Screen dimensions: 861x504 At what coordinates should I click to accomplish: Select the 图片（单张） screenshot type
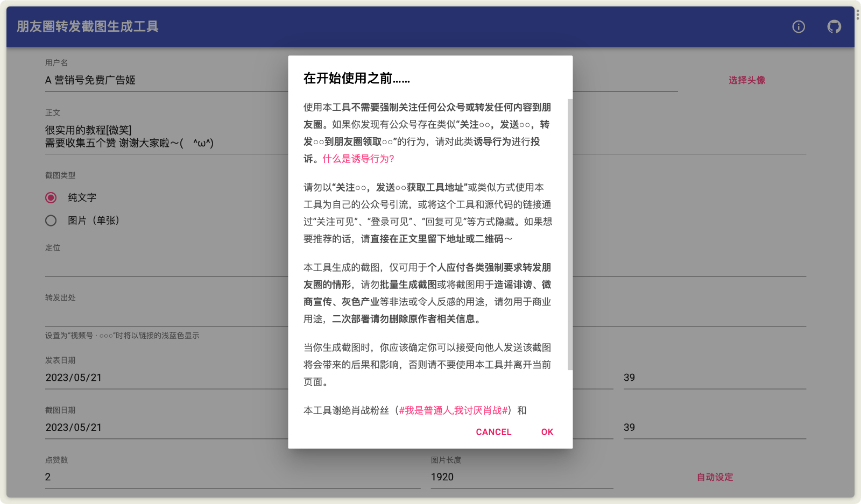coord(51,221)
